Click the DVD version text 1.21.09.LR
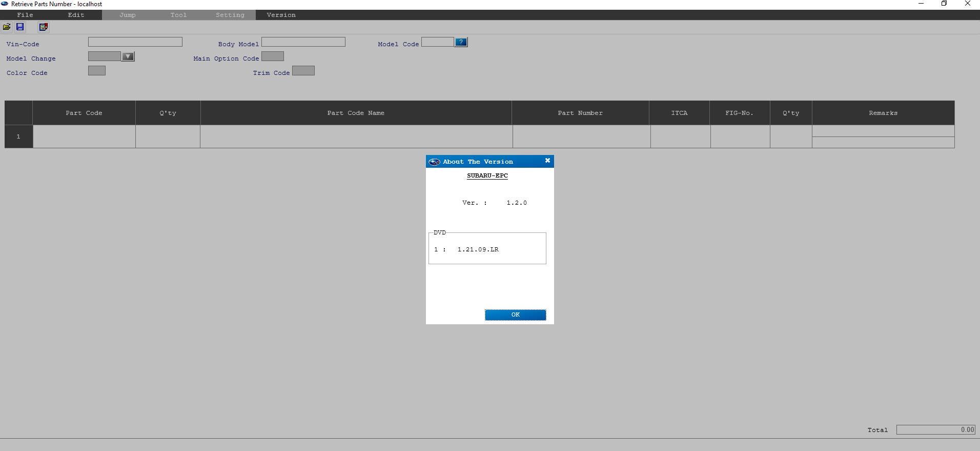 [x=478, y=249]
